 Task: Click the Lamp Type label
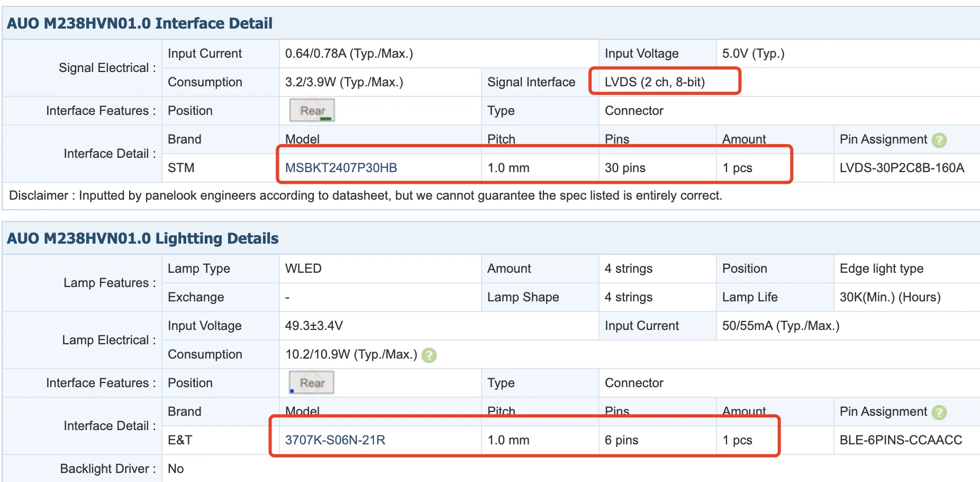point(199,269)
